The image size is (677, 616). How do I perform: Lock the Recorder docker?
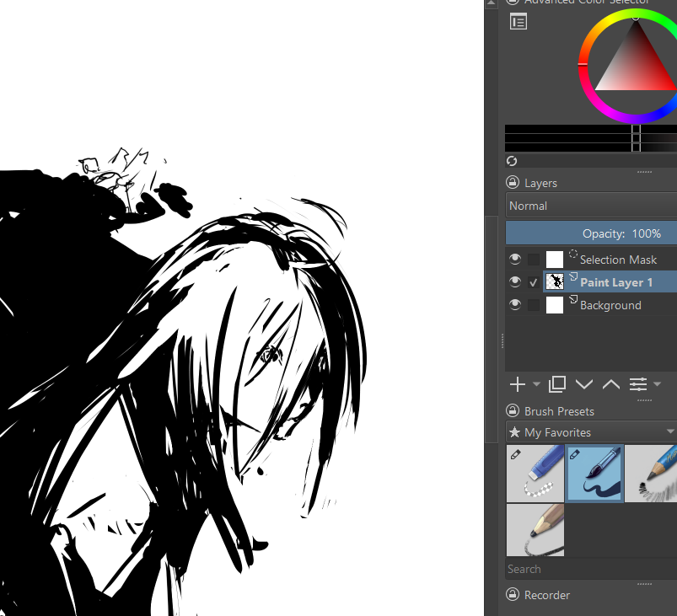point(513,594)
